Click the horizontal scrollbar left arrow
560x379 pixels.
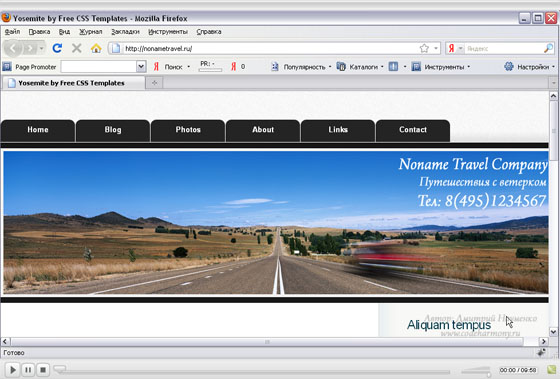point(5,341)
